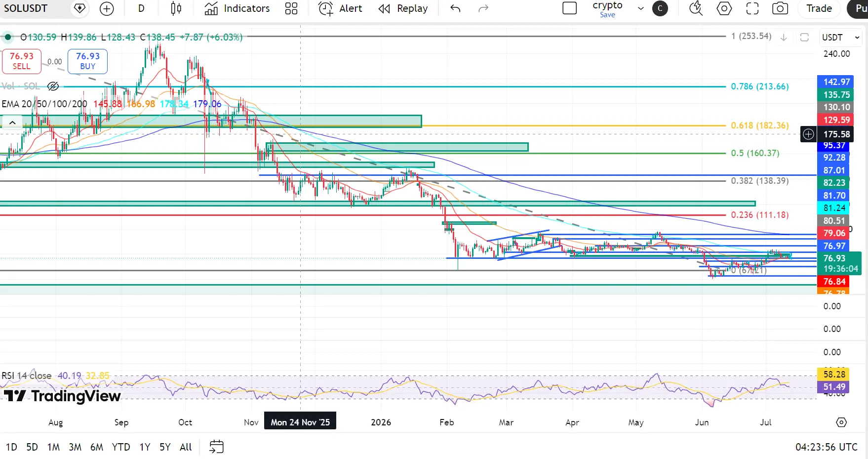Toggle visibility of Vol SOL indicator

[x=53, y=86]
